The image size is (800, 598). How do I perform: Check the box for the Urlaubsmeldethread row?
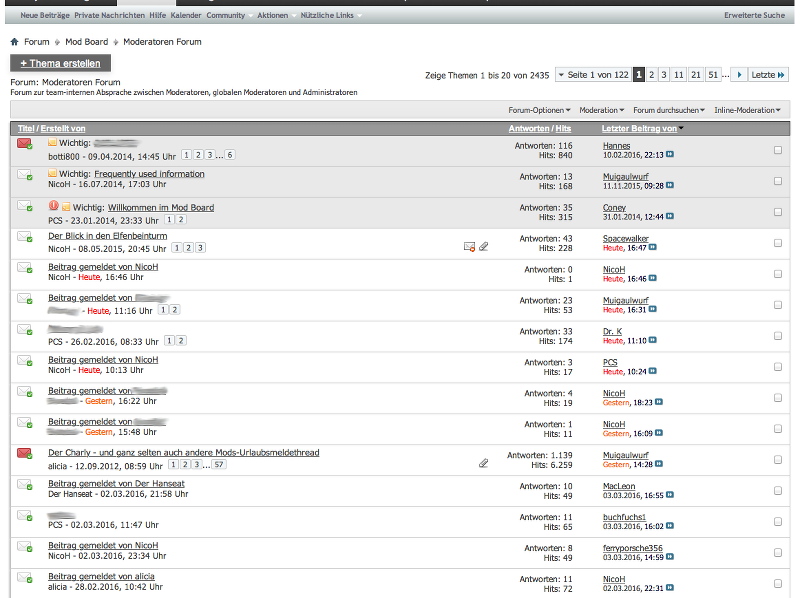coord(778,459)
